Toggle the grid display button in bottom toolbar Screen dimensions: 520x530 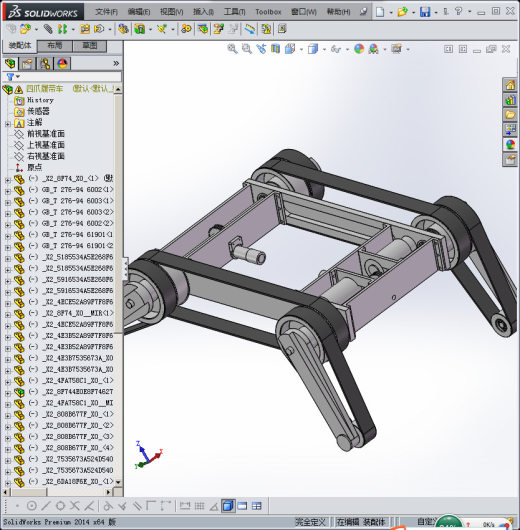(x=199, y=506)
